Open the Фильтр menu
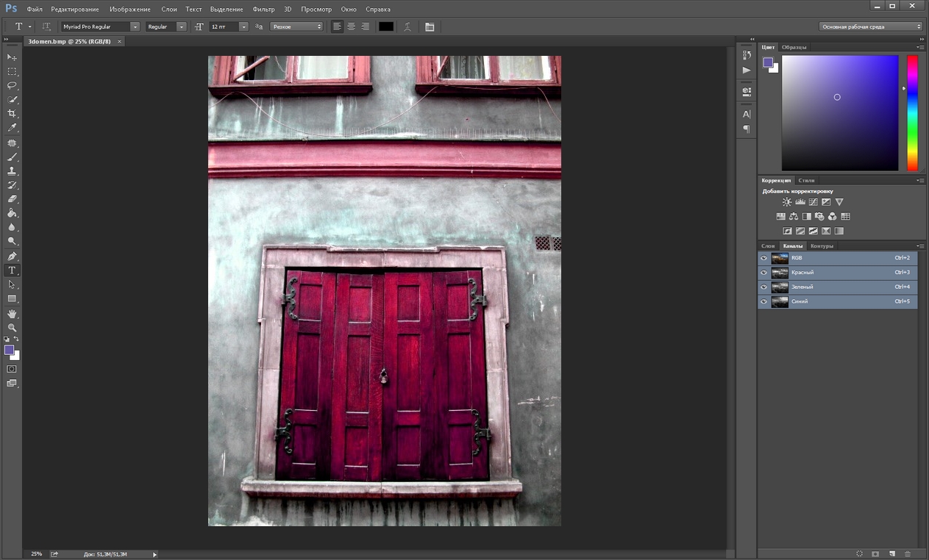 click(x=263, y=10)
